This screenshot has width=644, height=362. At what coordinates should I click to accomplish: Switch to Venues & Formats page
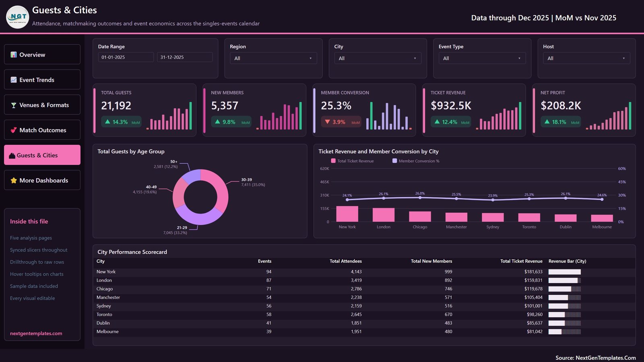tap(42, 105)
